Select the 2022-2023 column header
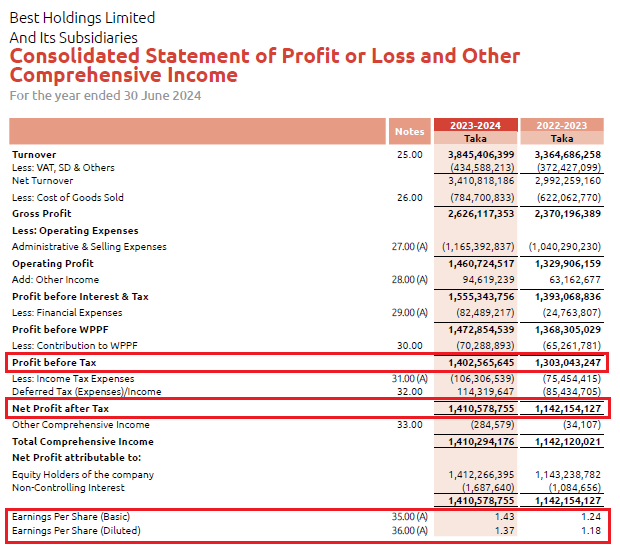The width and height of the screenshot is (620, 549). pyautogui.click(x=568, y=125)
